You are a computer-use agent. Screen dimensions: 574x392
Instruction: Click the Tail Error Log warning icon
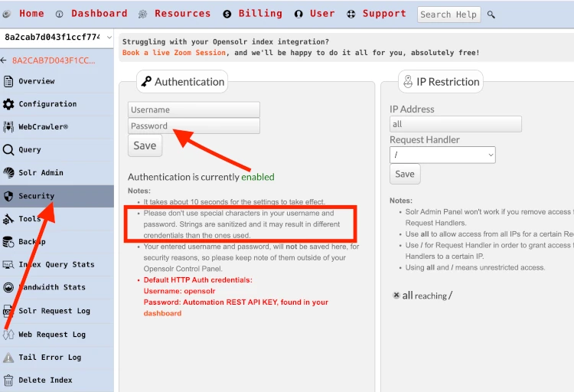tap(8, 358)
